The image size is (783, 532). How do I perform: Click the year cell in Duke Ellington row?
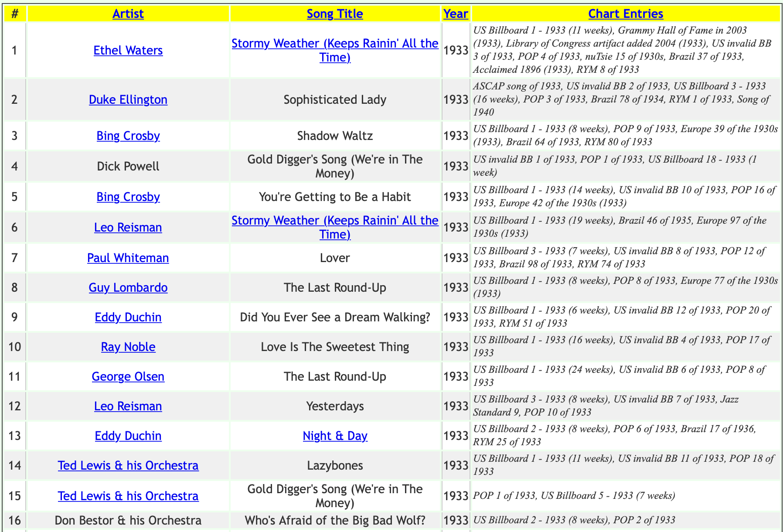pos(456,99)
